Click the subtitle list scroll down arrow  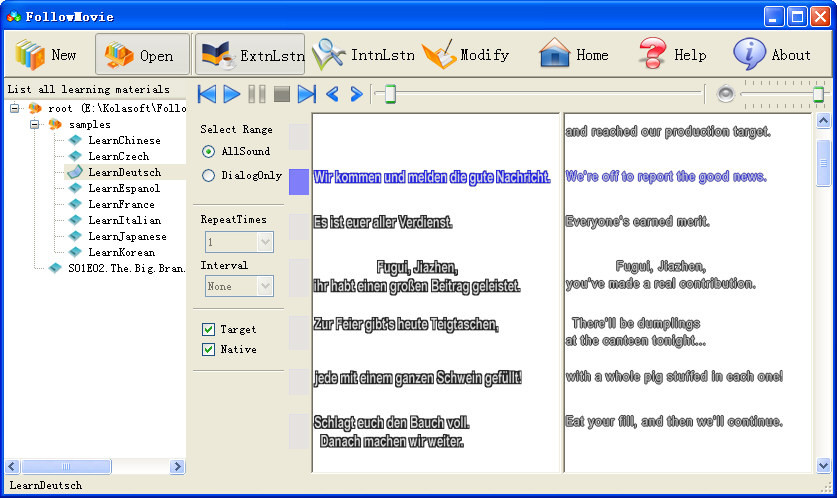click(823, 465)
